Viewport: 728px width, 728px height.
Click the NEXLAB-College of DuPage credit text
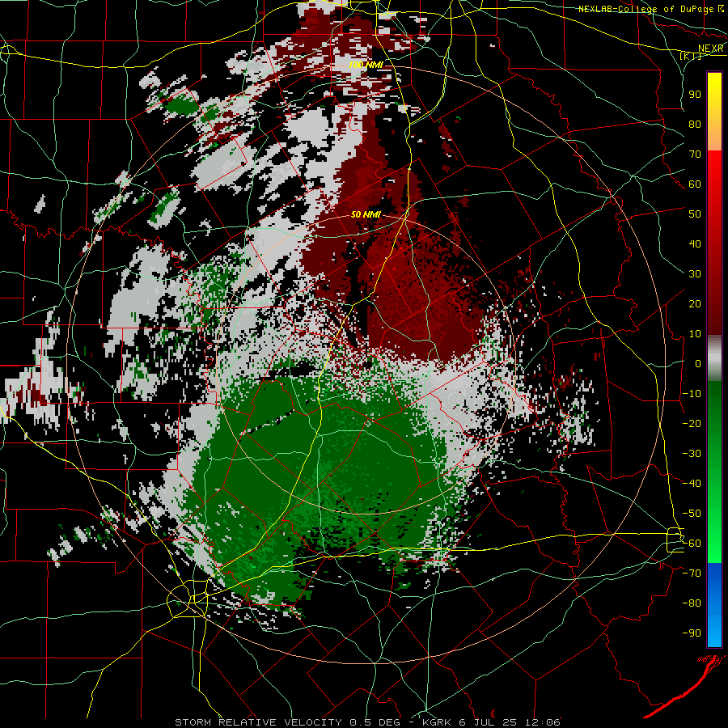click(646, 9)
